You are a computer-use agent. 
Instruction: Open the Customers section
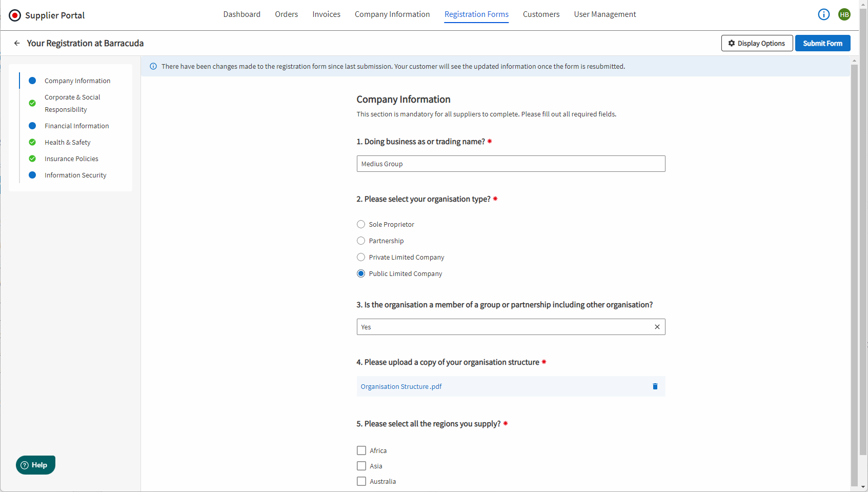541,14
